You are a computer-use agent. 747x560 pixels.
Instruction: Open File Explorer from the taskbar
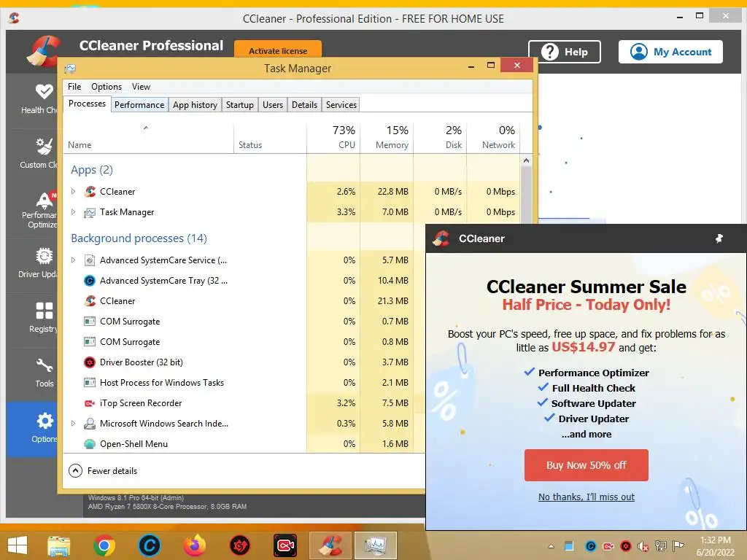(x=58, y=545)
